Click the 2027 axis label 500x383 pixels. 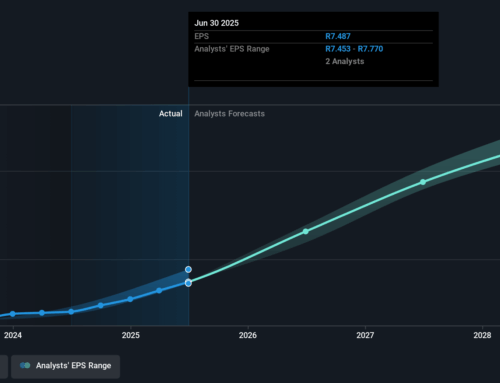tap(365, 335)
